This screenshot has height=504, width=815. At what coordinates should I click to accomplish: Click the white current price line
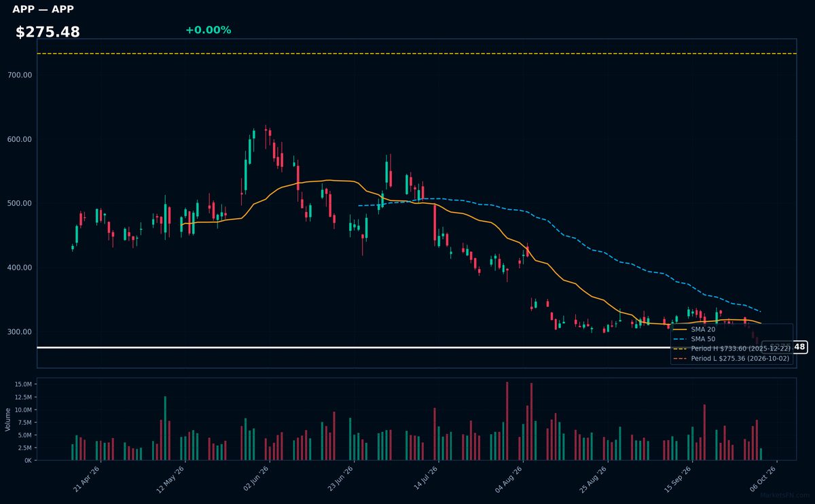click(x=399, y=348)
